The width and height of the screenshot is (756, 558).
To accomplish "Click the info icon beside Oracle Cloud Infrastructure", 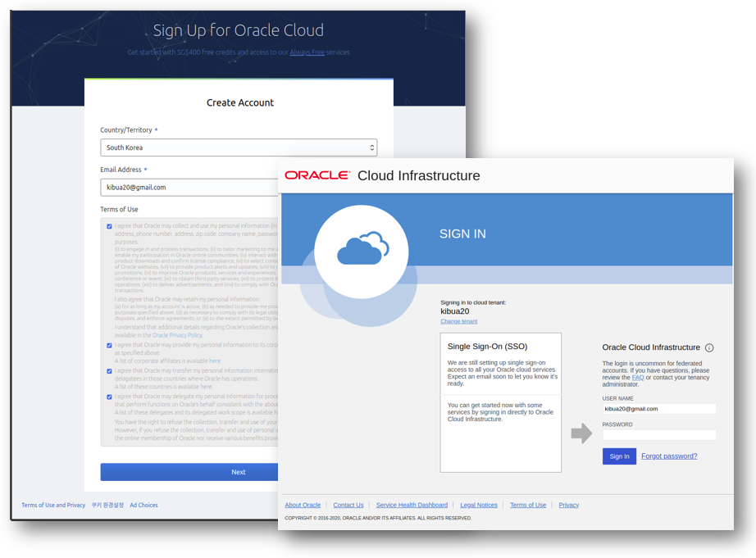I will (709, 347).
